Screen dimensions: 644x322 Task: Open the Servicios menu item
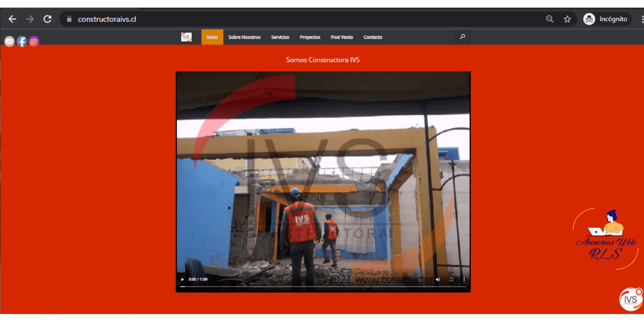pos(280,37)
